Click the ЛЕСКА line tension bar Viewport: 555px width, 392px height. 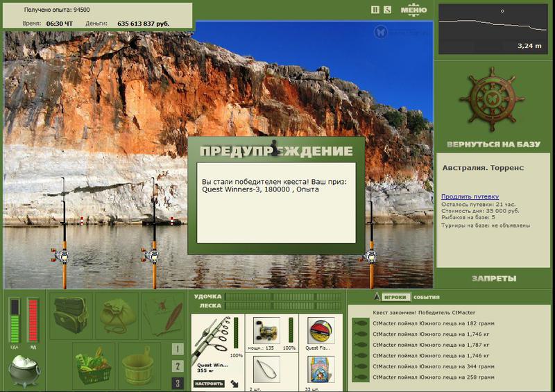(x=283, y=305)
